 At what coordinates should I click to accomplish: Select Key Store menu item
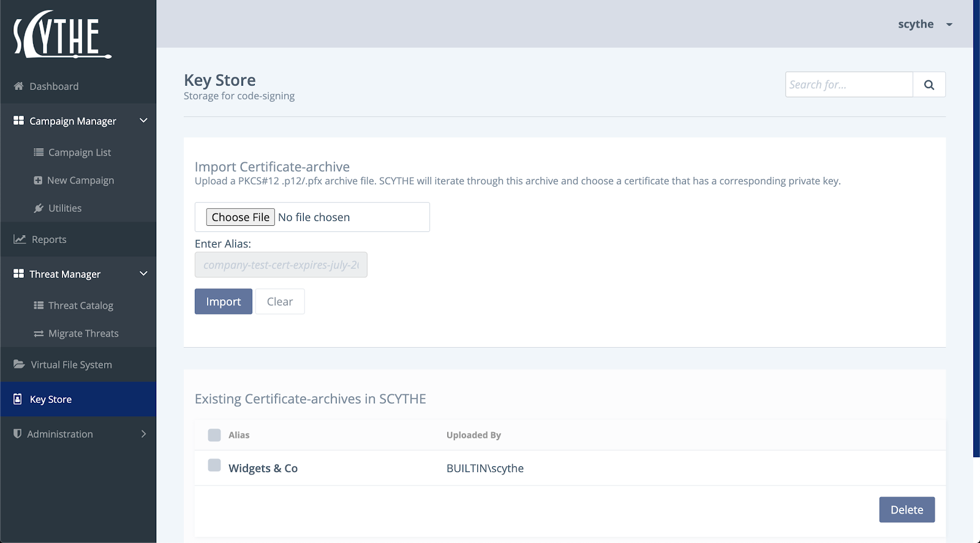[78, 399]
